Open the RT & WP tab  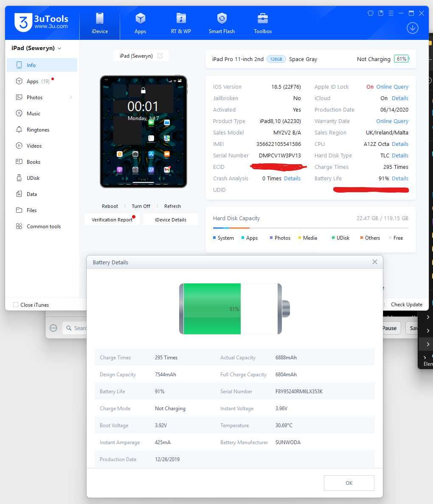click(181, 23)
